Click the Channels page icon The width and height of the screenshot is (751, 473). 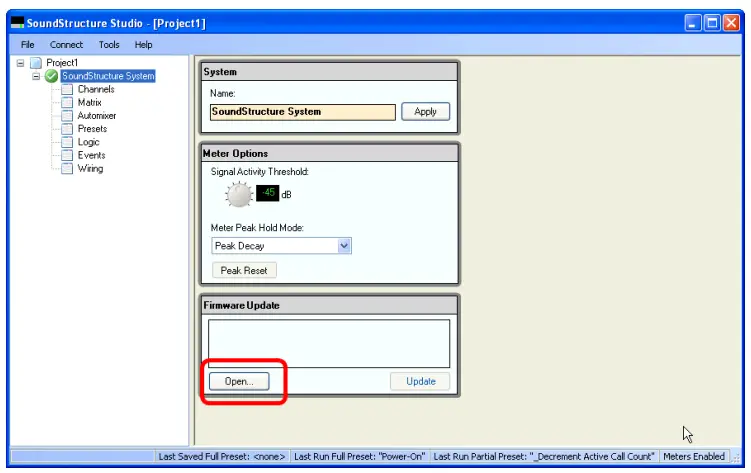pos(67,90)
